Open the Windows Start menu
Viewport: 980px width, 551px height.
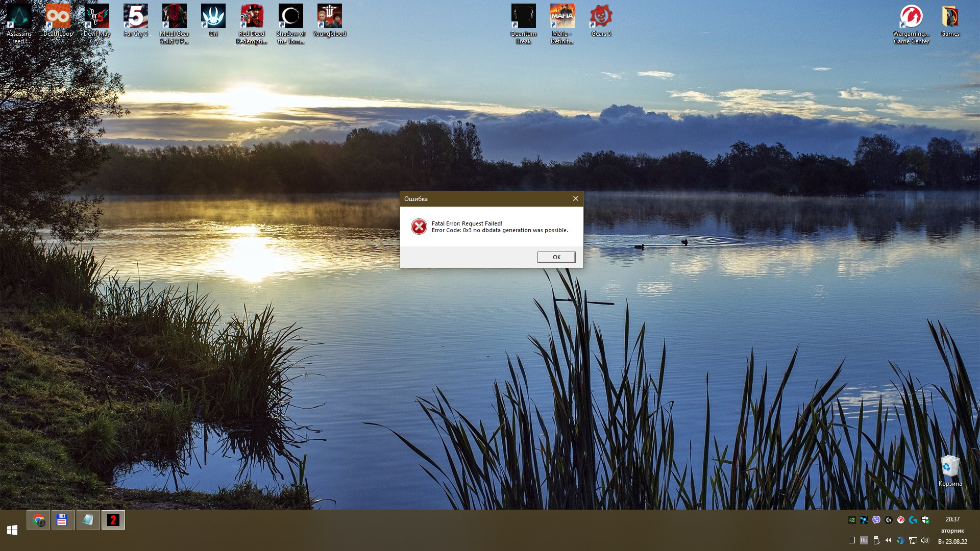[12, 530]
